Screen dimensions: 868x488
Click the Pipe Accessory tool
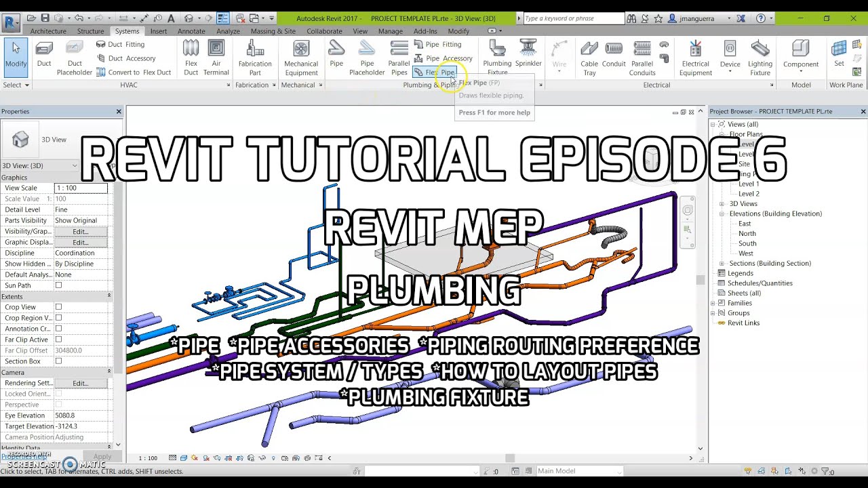click(443, 58)
